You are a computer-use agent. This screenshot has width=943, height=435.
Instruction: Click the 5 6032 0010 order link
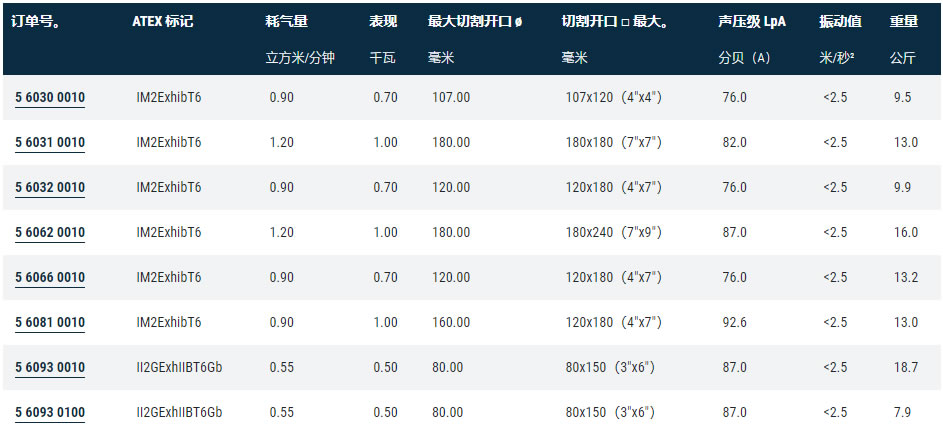[x=50, y=188]
